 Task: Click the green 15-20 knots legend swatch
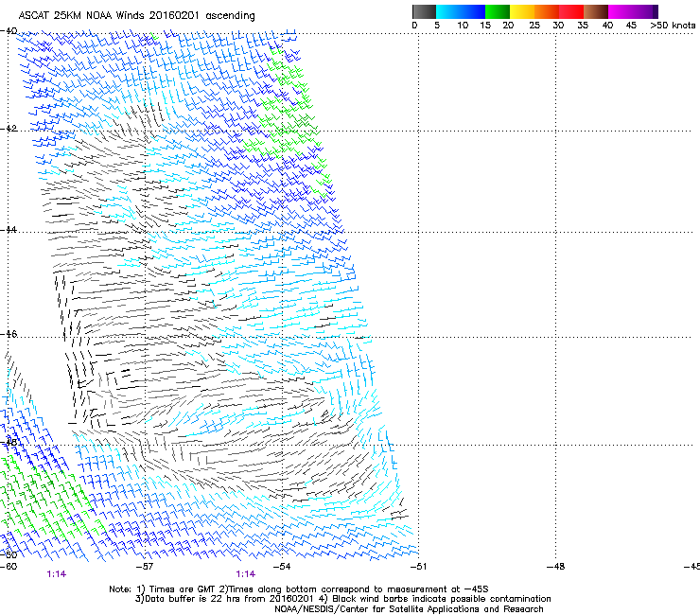498,11
